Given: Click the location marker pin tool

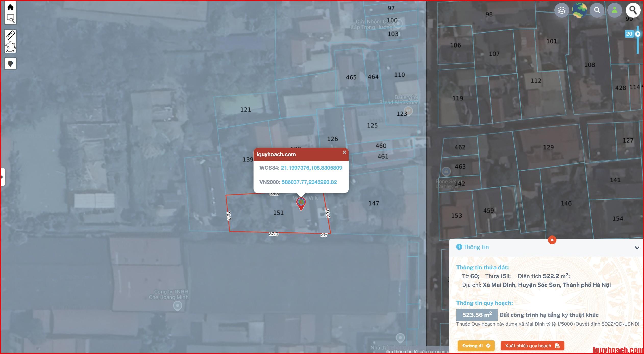Looking at the screenshot, I should tap(10, 64).
